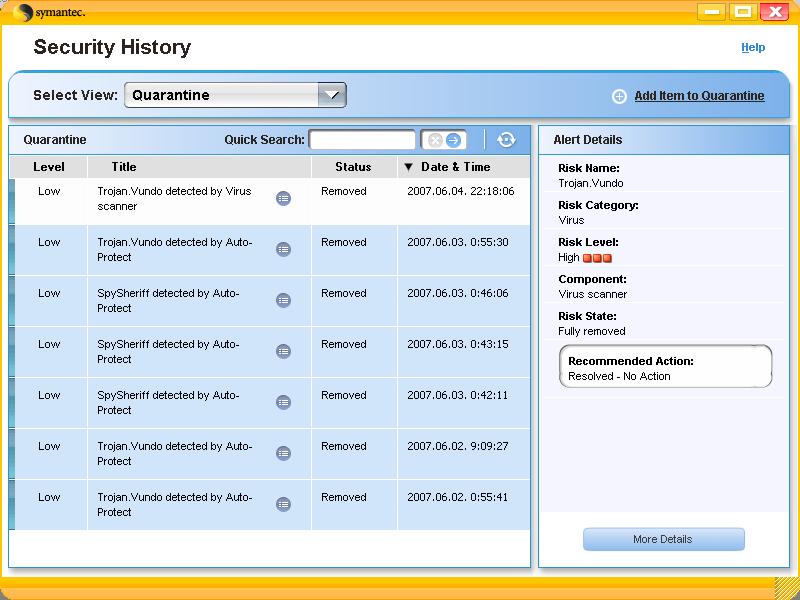
Task: Click into the Quick Search field
Action: tap(362, 140)
